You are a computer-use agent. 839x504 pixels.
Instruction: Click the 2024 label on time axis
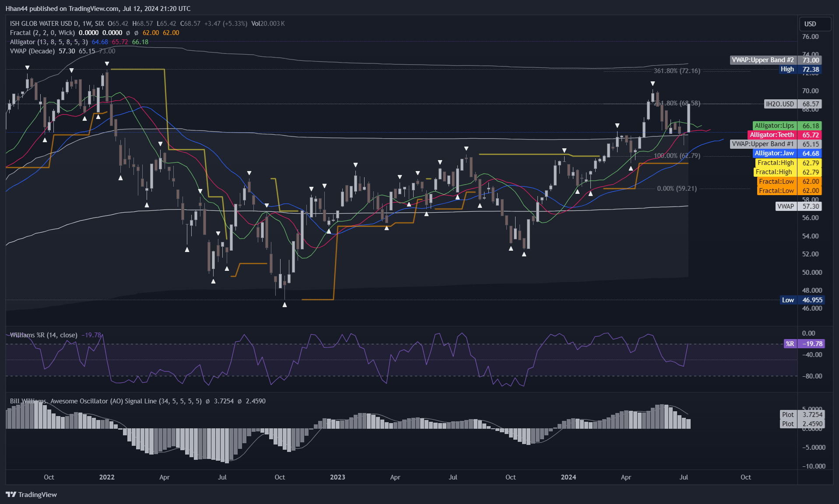coord(569,477)
